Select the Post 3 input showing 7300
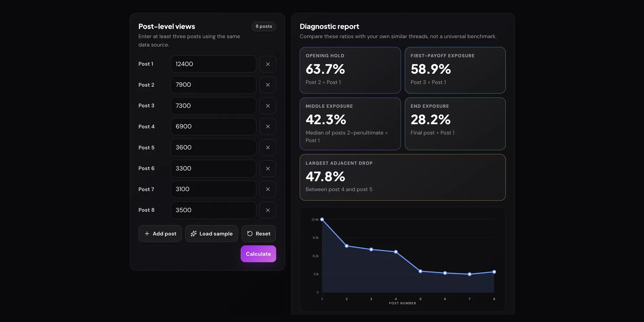This screenshot has width=644, height=322. 213,106
